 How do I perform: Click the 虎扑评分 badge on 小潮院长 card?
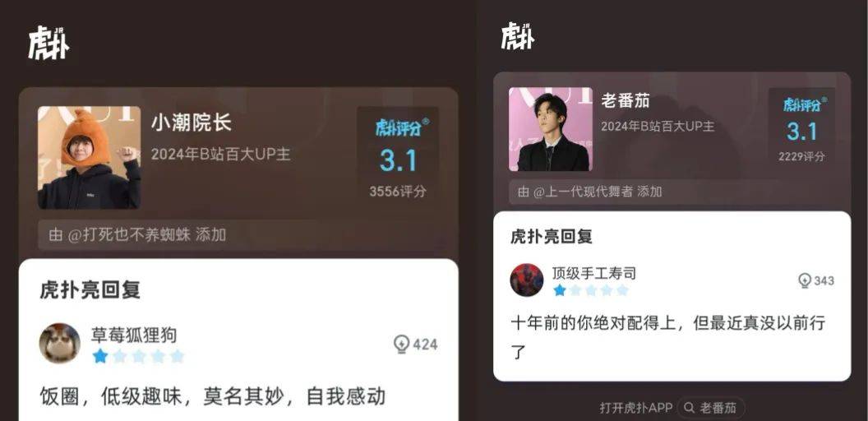(x=402, y=127)
